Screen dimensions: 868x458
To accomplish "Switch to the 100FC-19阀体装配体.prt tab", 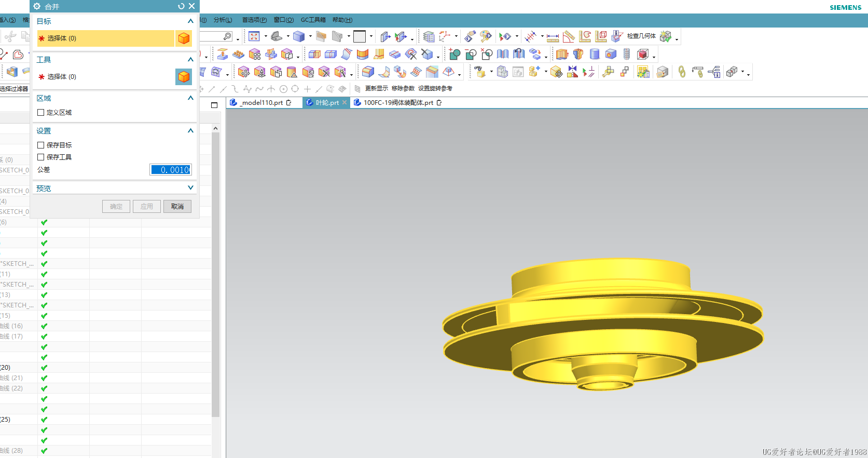I will click(398, 103).
